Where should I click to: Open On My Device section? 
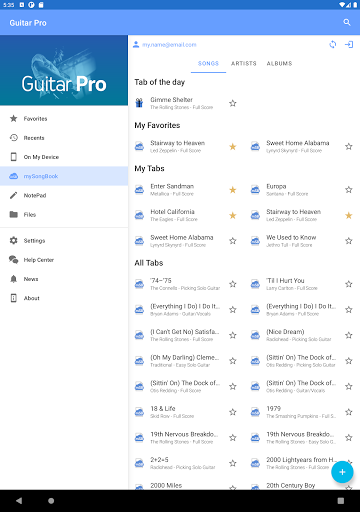(64, 157)
